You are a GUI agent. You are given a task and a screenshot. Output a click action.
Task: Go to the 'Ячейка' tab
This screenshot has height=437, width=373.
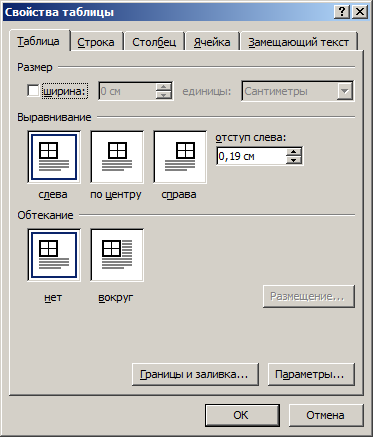tap(212, 42)
